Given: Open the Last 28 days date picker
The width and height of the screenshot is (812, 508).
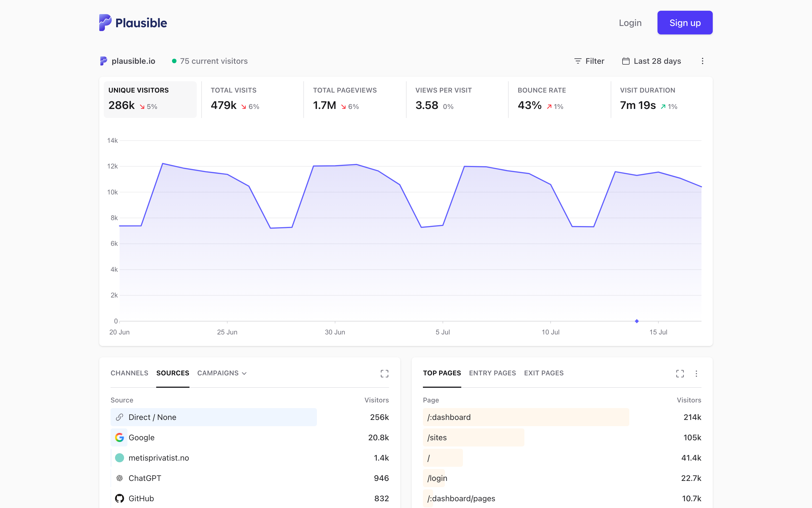Looking at the screenshot, I should (x=651, y=61).
